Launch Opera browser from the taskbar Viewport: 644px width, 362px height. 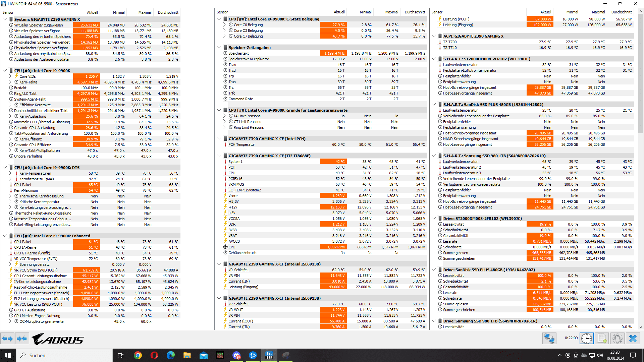point(154,355)
